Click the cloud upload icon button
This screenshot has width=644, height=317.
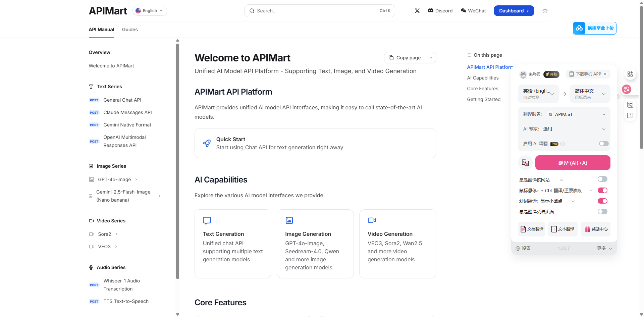tap(579, 28)
